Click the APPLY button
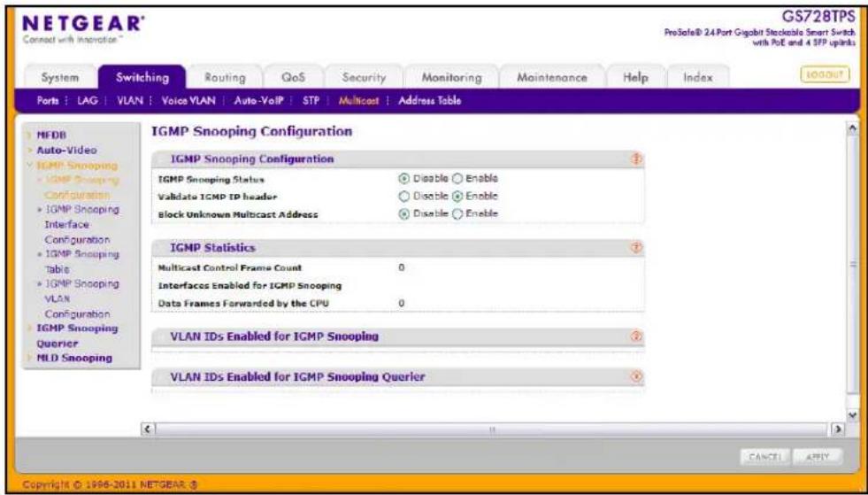The height and width of the screenshot is (495, 868). 817,457
